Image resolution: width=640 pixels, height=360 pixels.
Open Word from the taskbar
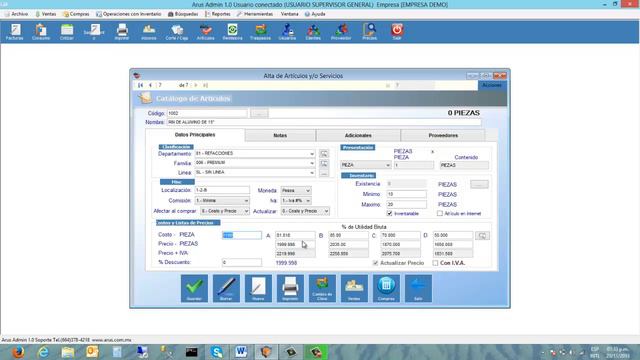coord(241,352)
